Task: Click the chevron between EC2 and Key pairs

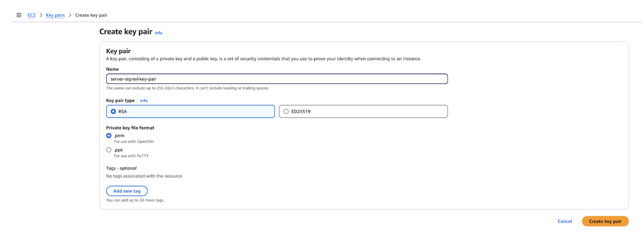Action: pyautogui.click(x=41, y=15)
